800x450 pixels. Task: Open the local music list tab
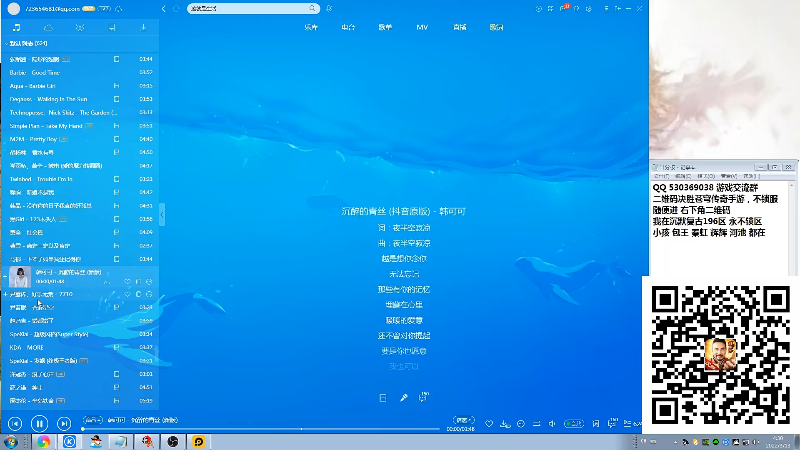[16, 28]
